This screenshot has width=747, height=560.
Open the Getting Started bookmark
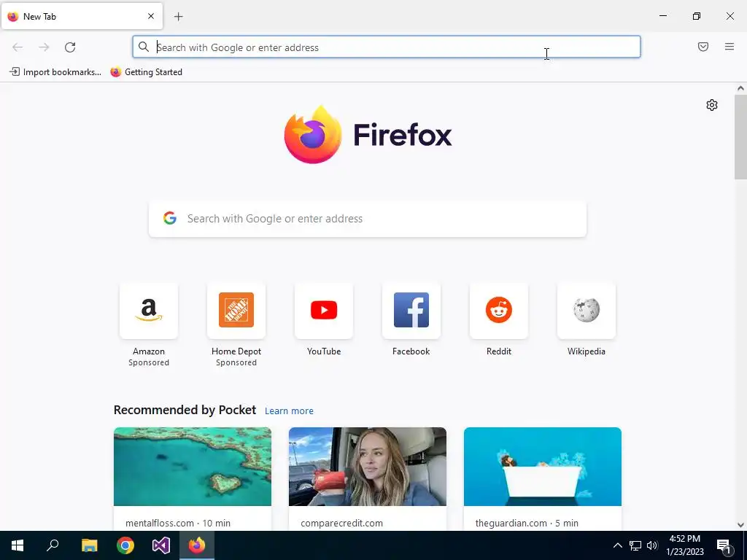[146, 72]
